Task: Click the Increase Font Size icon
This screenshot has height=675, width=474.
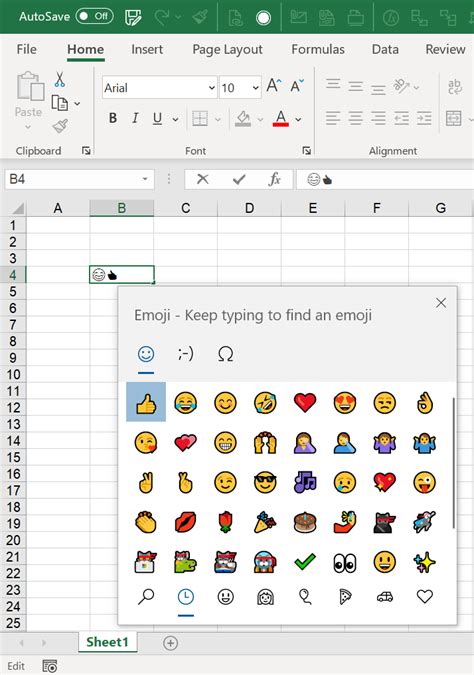Action: tap(274, 86)
